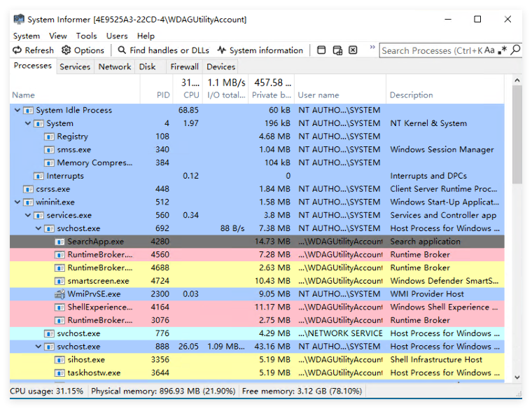
Task: Click the scrollbar down arrow
Action: click(x=517, y=377)
